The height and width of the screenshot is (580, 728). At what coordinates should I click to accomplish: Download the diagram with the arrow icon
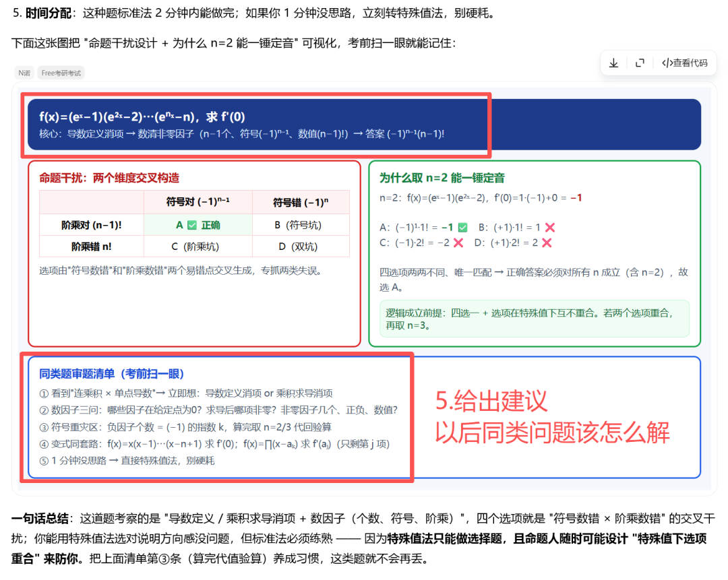(x=614, y=63)
